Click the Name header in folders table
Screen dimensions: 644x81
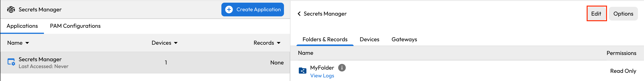pyautogui.click(x=305, y=53)
